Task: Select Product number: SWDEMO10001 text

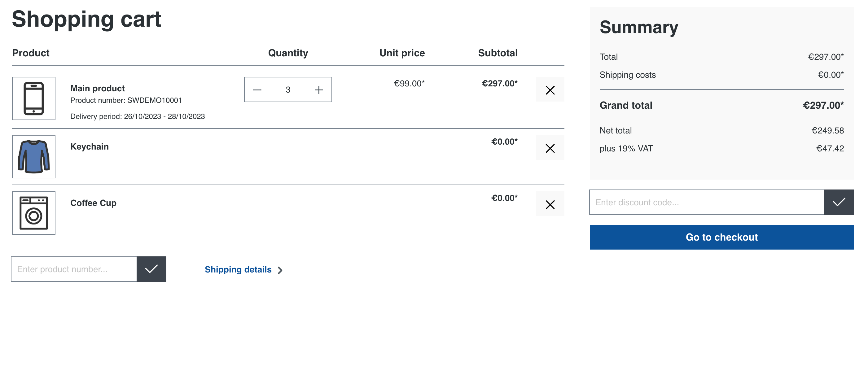Action: [x=126, y=100]
